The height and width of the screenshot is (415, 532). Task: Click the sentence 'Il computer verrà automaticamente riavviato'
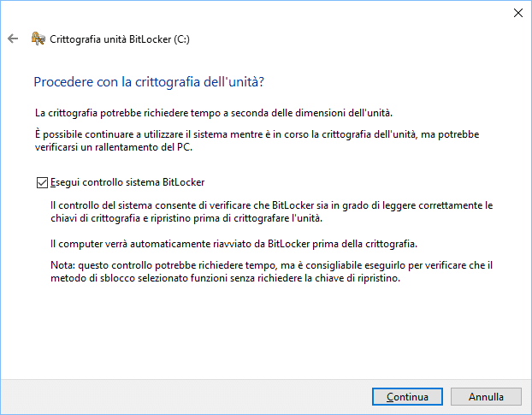click(233, 244)
